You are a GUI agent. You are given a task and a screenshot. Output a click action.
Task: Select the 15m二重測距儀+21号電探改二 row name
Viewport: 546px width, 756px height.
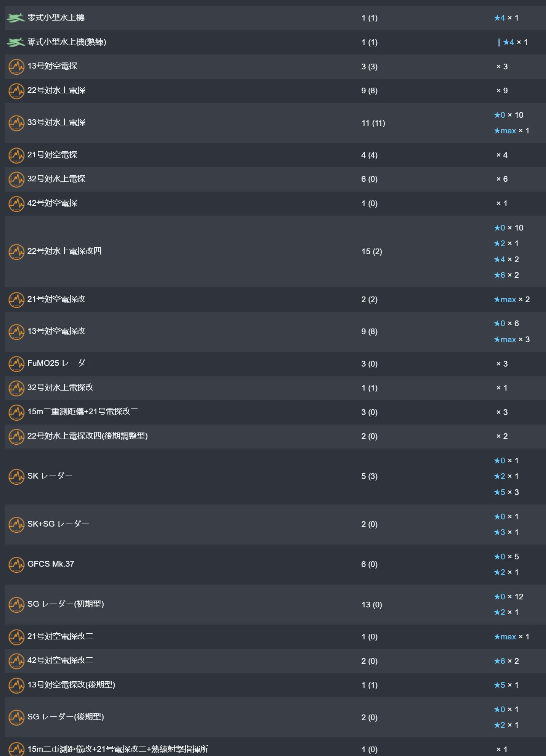(x=83, y=412)
